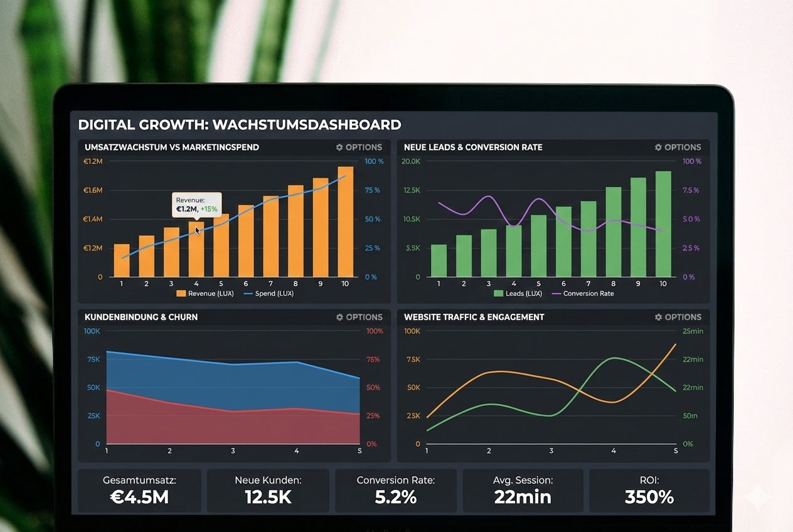793x532 pixels.
Task: Select the Neue Kunden 12.5K card
Action: (268, 491)
